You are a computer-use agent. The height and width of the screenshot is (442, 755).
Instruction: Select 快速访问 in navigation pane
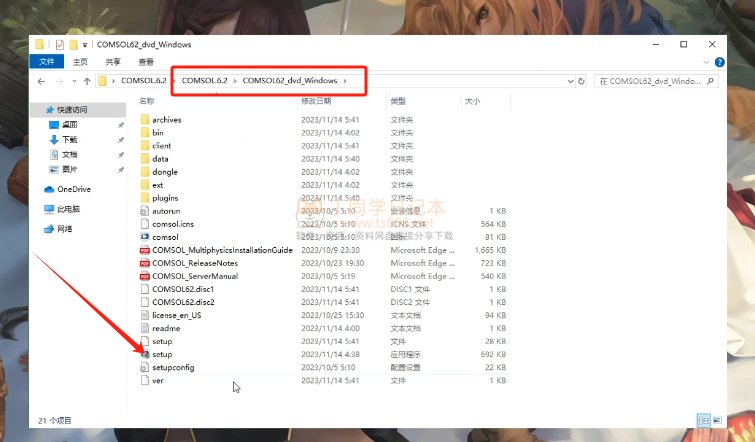[78, 110]
